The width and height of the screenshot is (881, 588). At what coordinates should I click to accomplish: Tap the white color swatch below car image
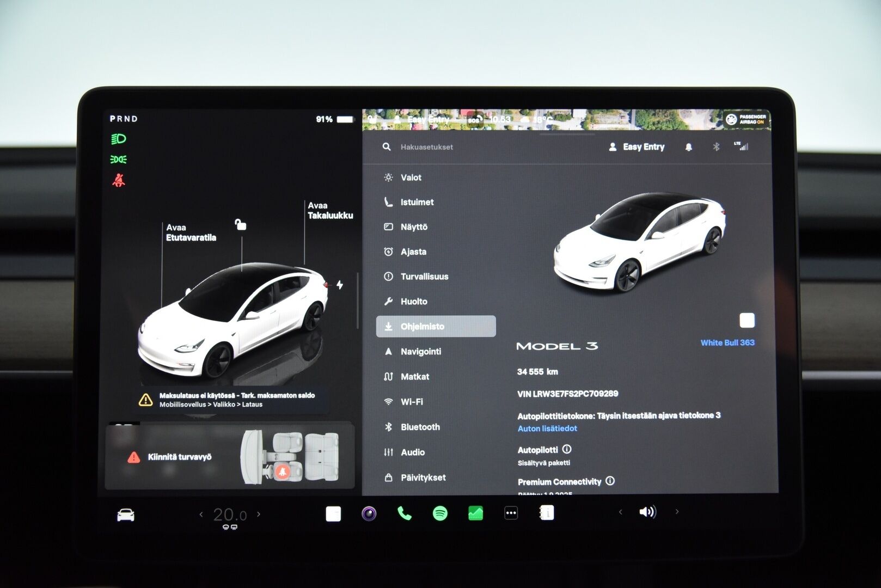(747, 321)
